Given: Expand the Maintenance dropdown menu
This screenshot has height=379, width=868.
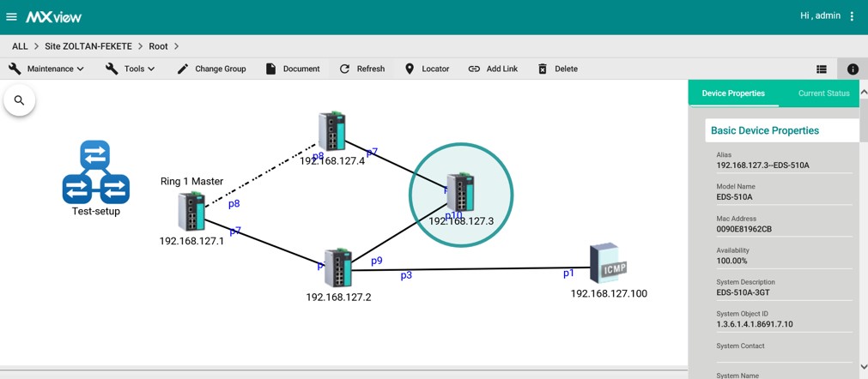Looking at the screenshot, I should (46, 69).
